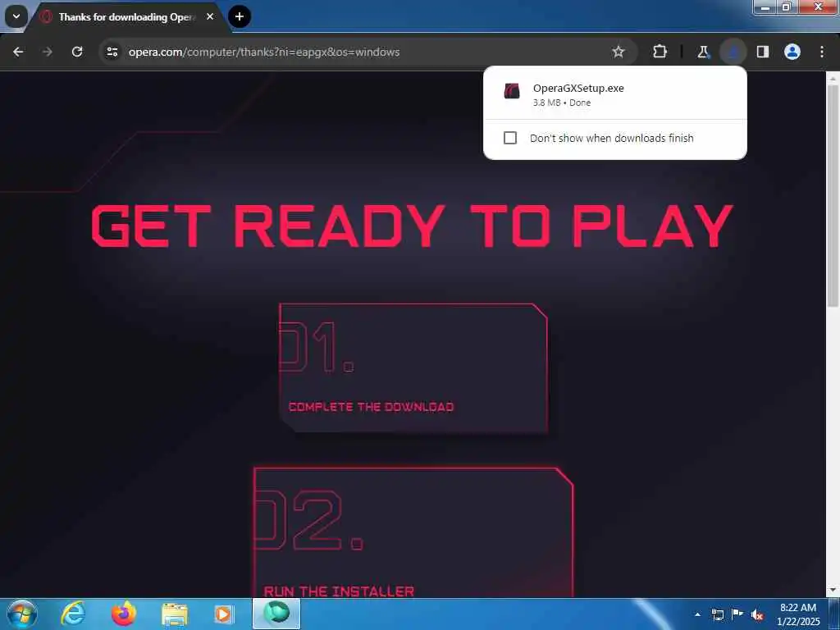Launch Firefox from taskbar

[124, 614]
